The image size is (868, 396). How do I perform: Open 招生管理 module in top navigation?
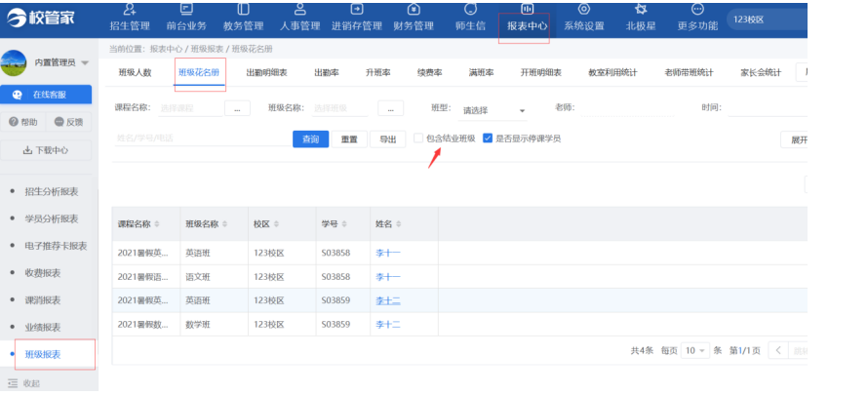(130, 19)
